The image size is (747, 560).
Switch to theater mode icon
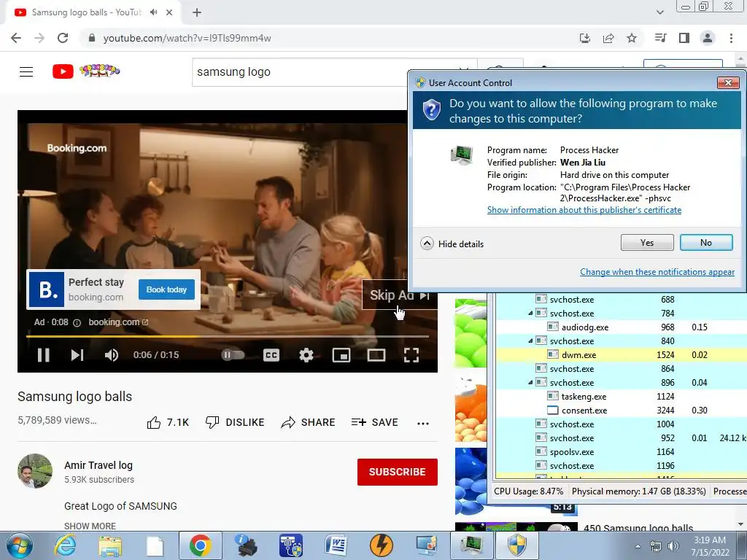pyautogui.click(x=376, y=355)
